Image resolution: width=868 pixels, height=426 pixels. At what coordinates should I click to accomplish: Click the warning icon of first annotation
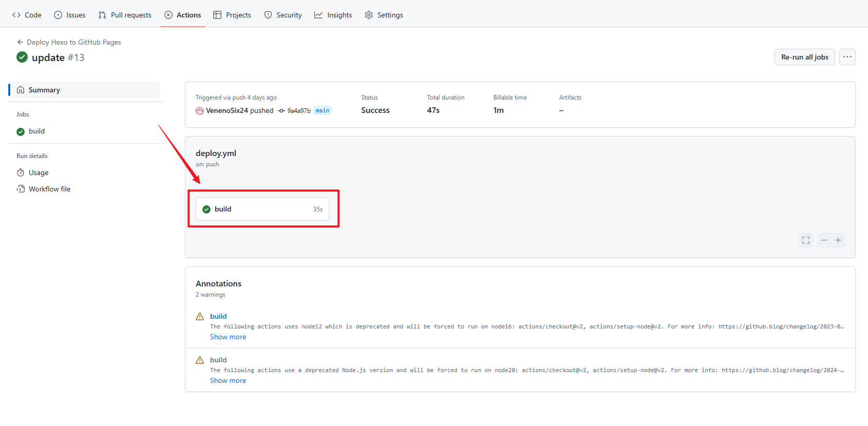click(200, 317)
